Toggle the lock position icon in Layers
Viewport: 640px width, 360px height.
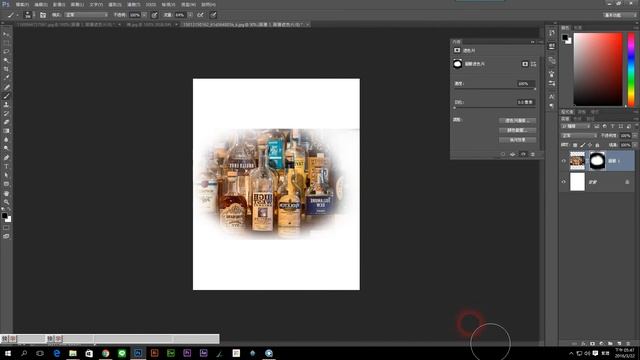coord(590,145)
